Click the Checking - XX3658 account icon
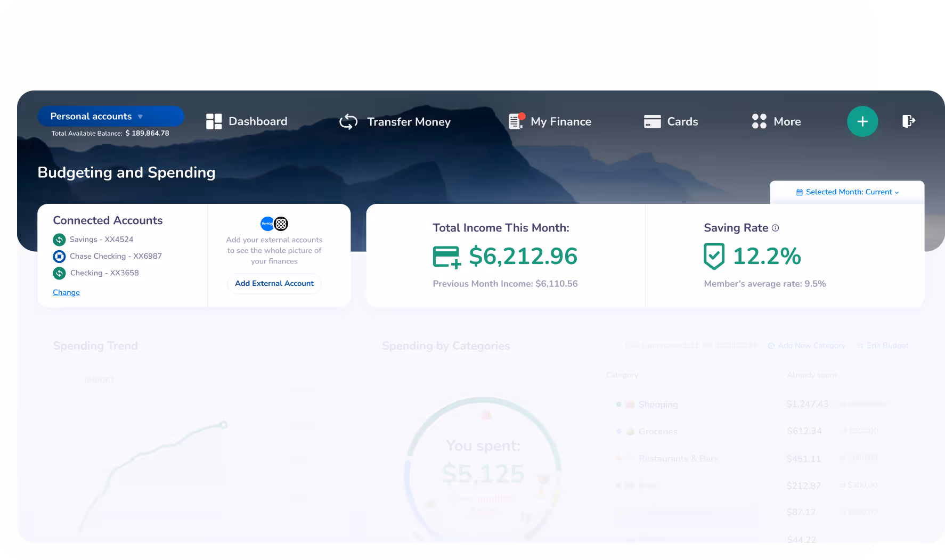This screenshot has height=560, width=945. (x=59, y=273)
